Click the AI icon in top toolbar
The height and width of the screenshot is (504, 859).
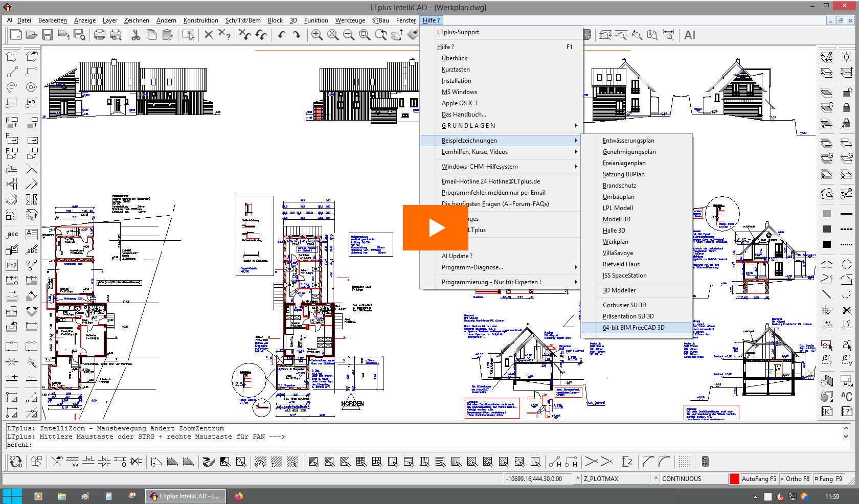690,35
